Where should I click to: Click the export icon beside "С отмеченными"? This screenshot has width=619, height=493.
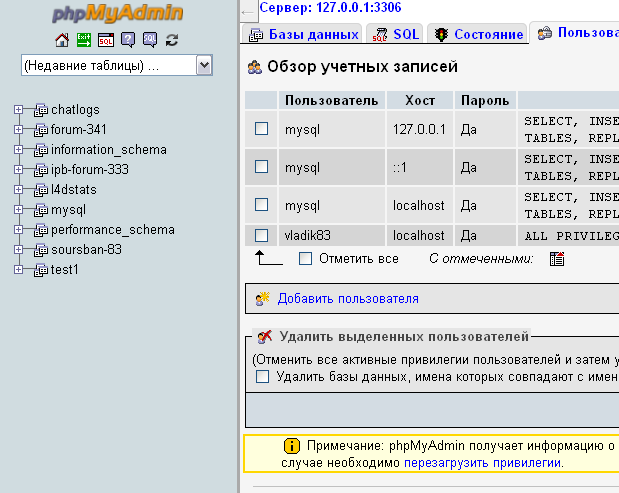557,259
